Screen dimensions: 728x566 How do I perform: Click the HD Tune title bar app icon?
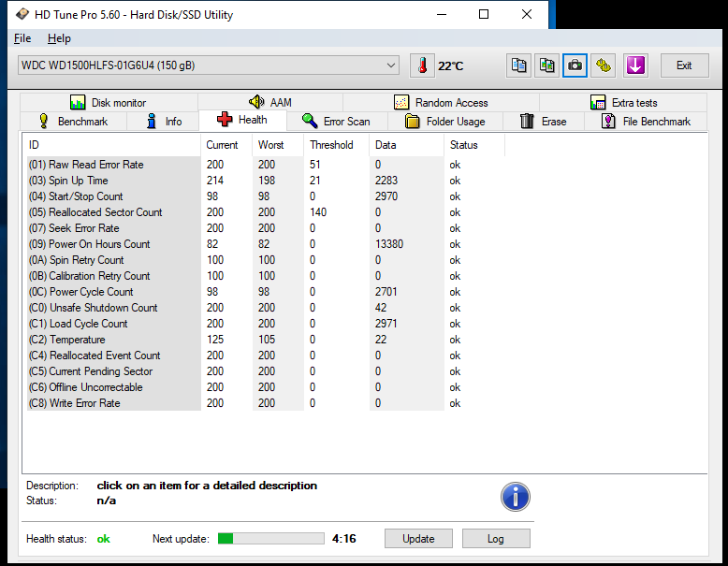(22, 14)
